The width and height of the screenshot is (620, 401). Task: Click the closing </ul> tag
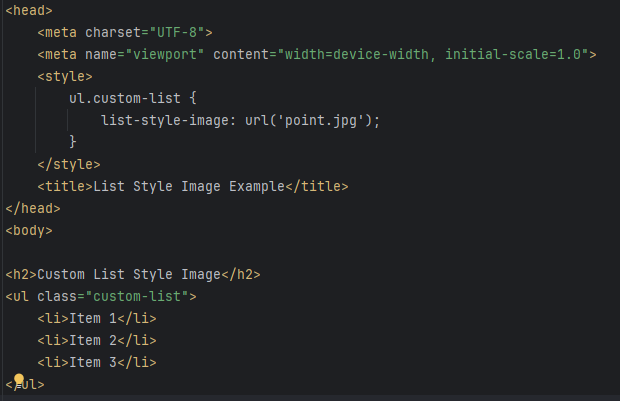coord(25,384)
